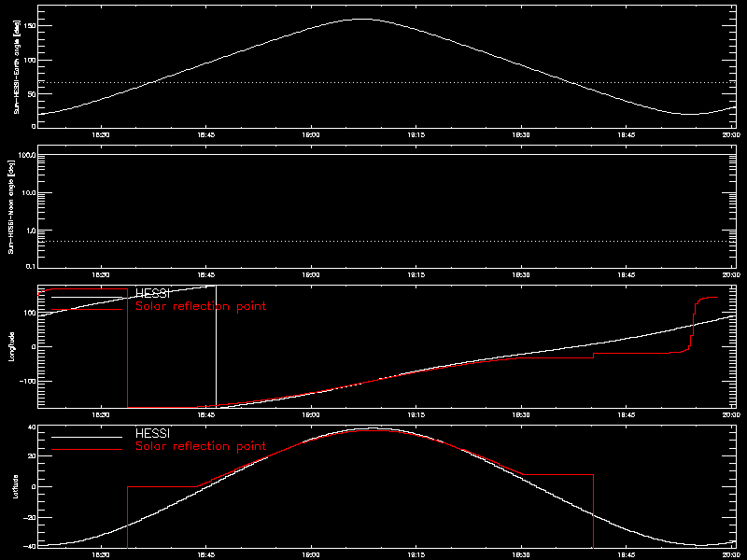Click the 19:15 time label under Longitude plot
Screen dimensions: 747x560
pos(416,415)
